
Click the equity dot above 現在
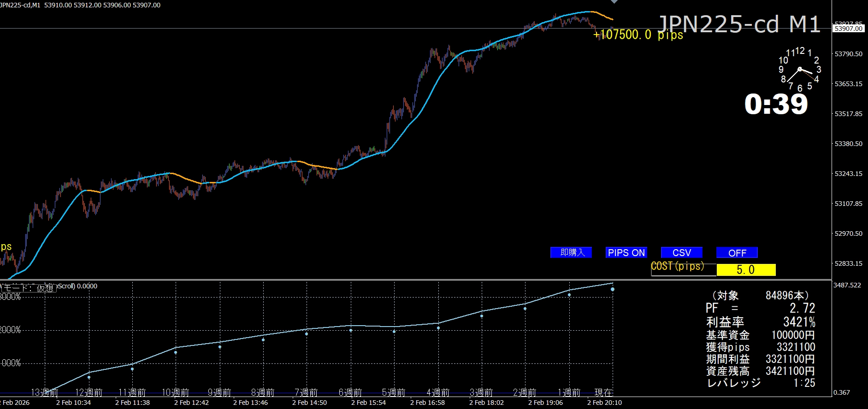click(x=613, y=289)
